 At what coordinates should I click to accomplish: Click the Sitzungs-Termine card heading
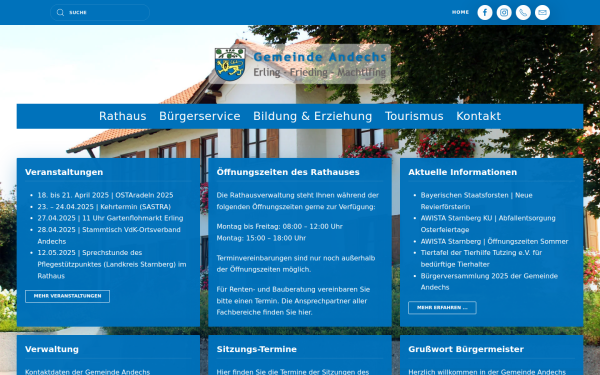(256, 349)
